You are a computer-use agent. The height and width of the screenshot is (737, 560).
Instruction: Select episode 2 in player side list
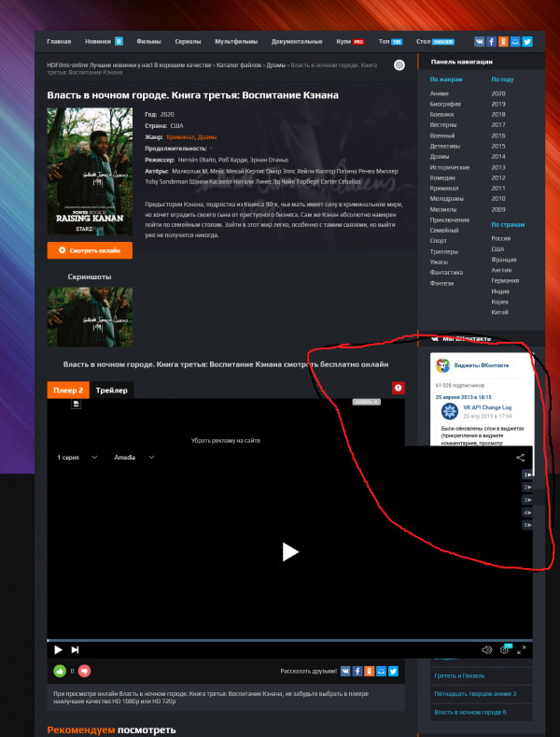pyautogui.click(x=527, y=488)
